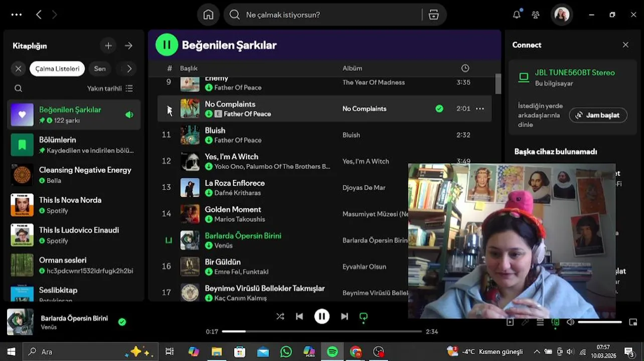This screenshot has height=361, width=644.
Task: Open the Friend Activity icon
Action: tap(536, 15)
